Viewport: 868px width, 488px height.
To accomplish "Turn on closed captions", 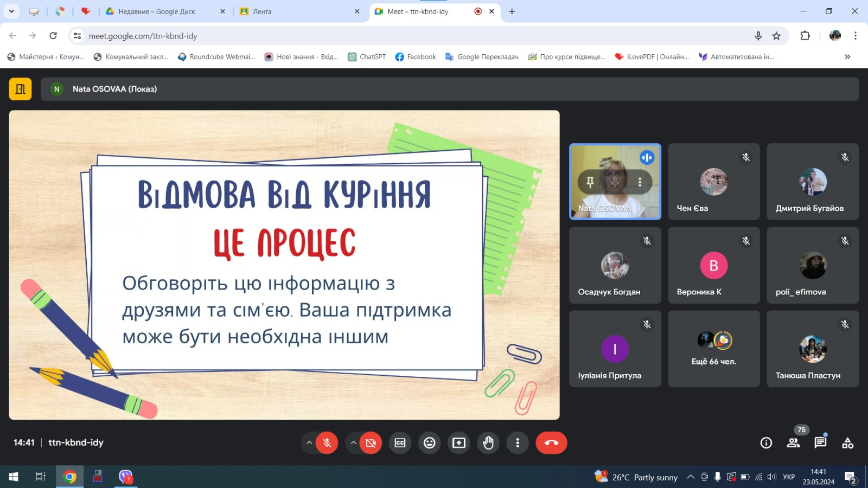I will (400, 443).
